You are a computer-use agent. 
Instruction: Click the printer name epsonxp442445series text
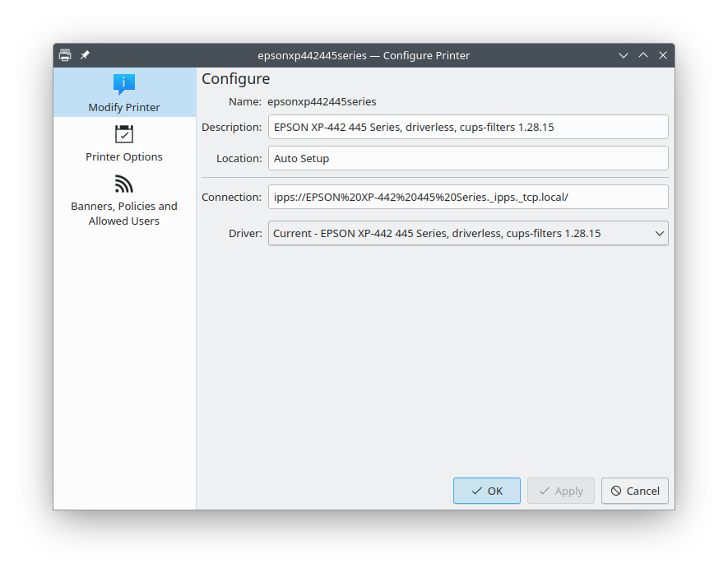[x=322, y=101]
